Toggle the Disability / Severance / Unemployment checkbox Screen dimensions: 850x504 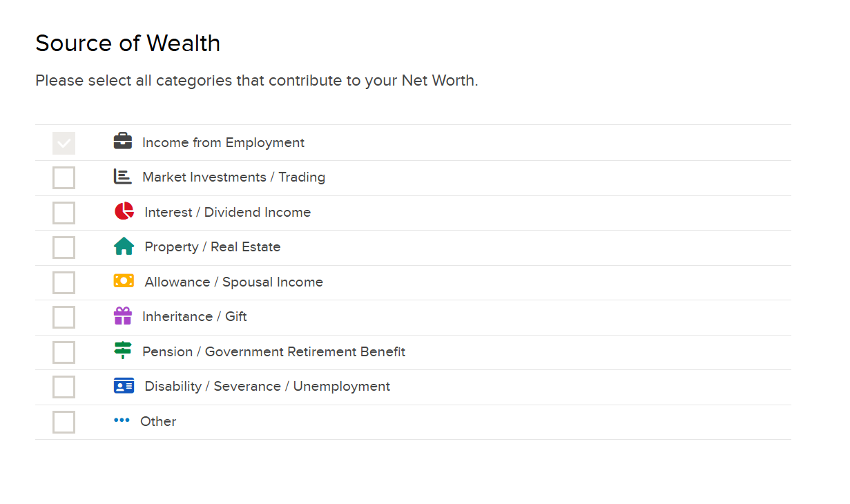(64, 387)
